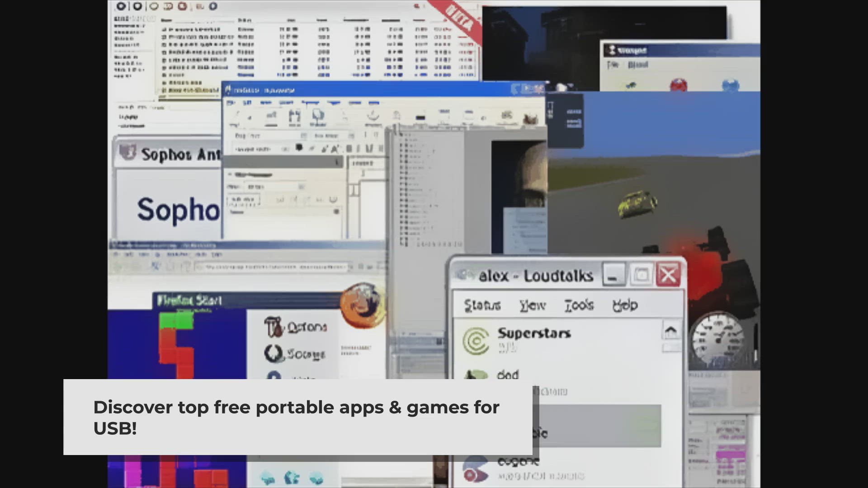Click the green Superstars channel icon
Image resolution: width=868 pixels, height=488 pixels.
(476, 341)
